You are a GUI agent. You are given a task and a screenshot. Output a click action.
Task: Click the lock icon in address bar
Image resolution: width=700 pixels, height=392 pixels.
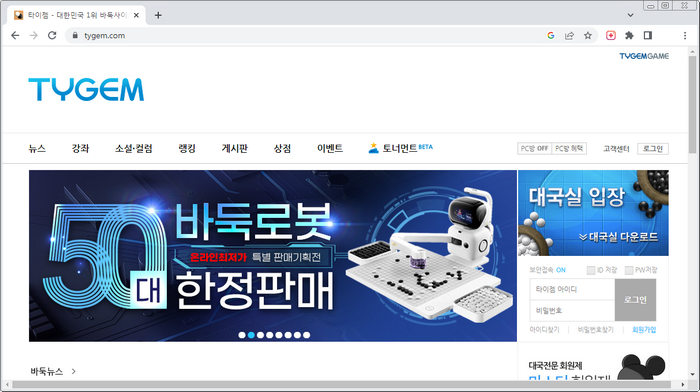(75, 35)
